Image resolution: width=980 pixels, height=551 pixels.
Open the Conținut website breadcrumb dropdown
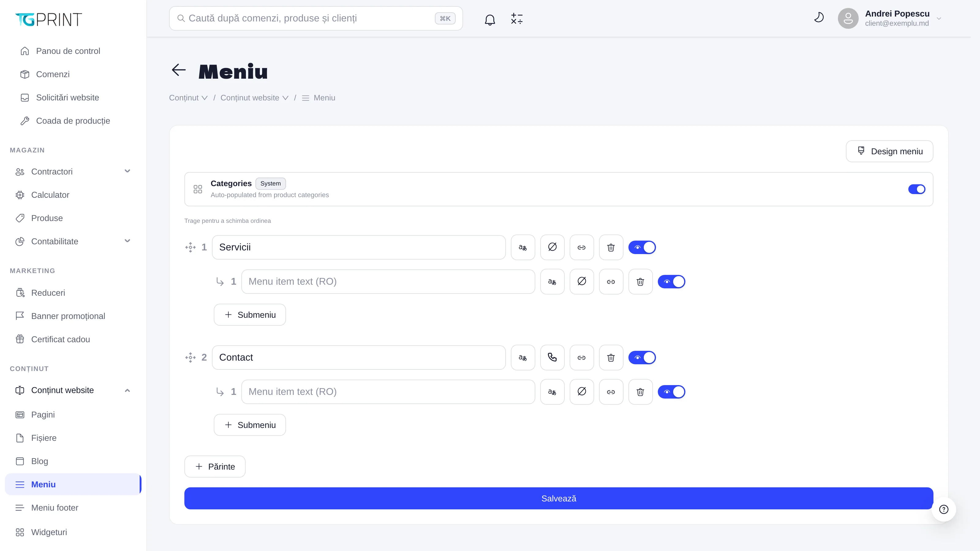point(254,98)
